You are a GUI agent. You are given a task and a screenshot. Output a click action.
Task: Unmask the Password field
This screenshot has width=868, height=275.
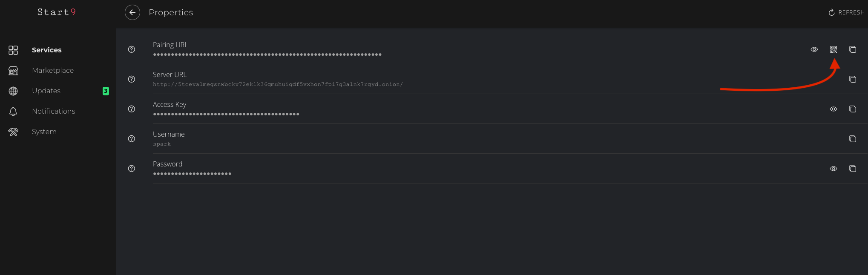click(834, 169)
